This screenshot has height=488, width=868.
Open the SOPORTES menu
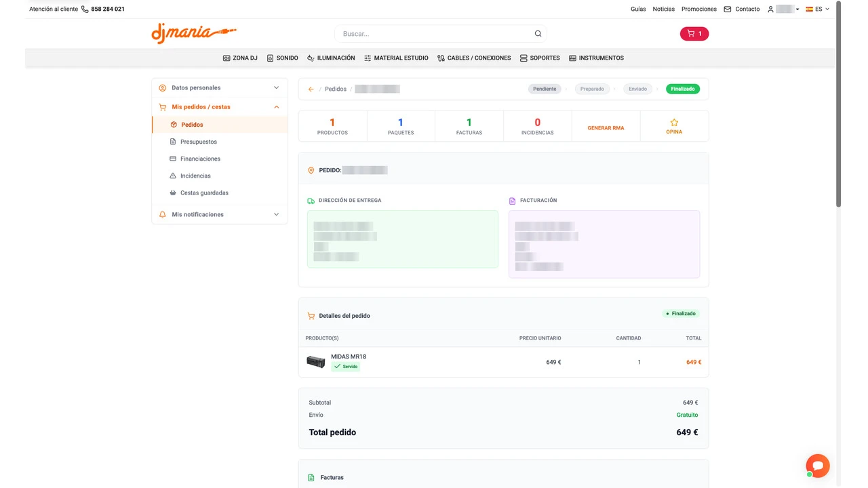[540, 58]
